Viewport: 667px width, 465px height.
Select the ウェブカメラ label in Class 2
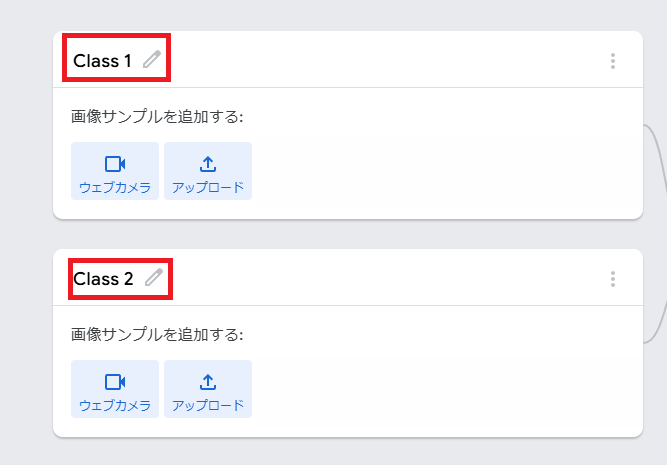115,405
